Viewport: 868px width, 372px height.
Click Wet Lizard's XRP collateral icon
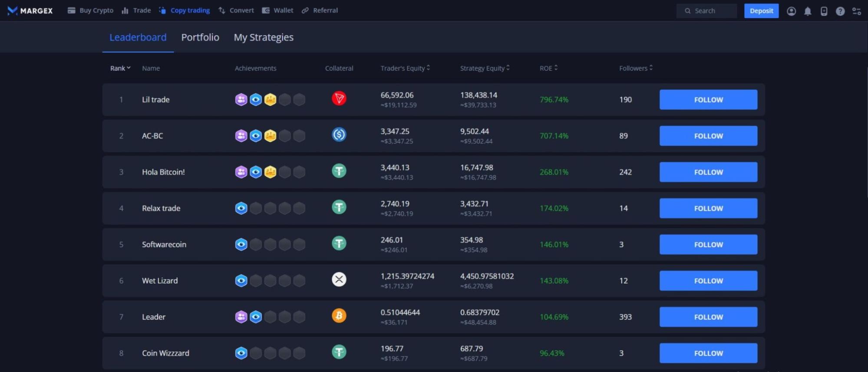[339, 280]
